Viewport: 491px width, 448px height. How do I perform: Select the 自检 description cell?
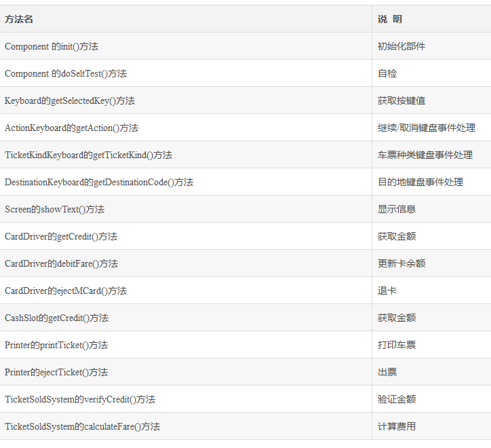(x=431, y=73)
